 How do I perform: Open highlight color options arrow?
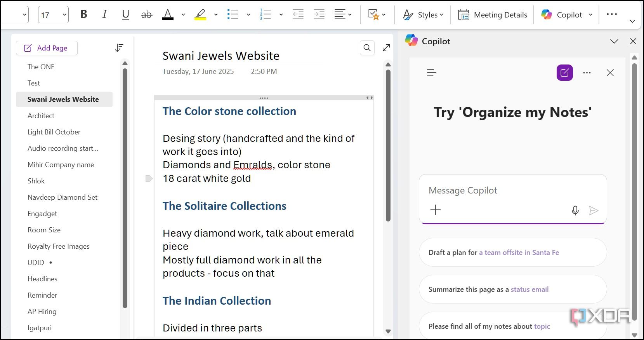click(216, 15)
